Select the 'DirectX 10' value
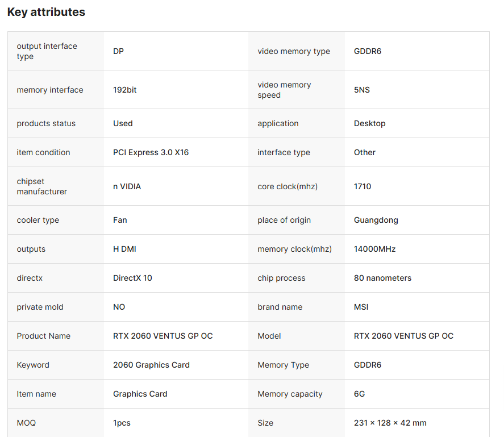The width and height of the screenshot is (504, 437). click(x=132, y=278)
